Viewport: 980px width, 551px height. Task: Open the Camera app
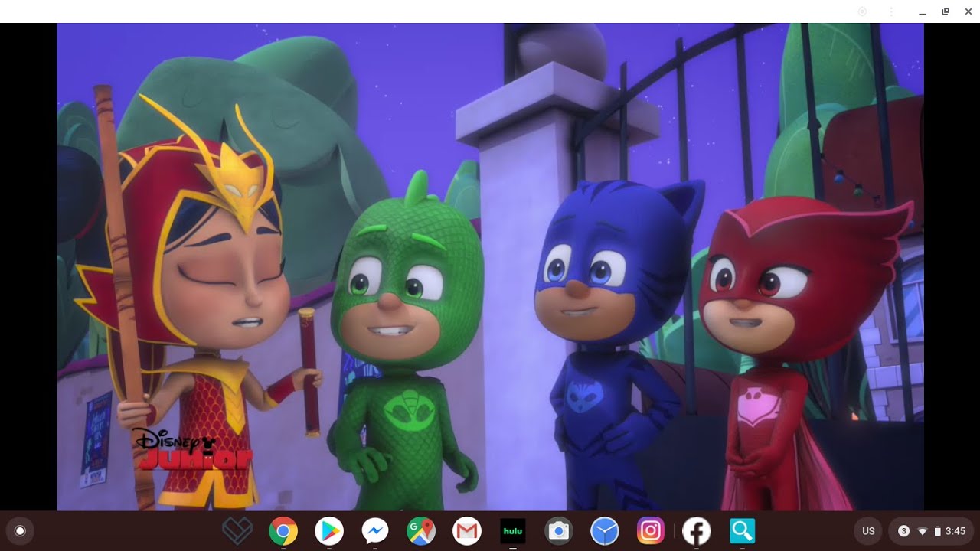[559, 531]
